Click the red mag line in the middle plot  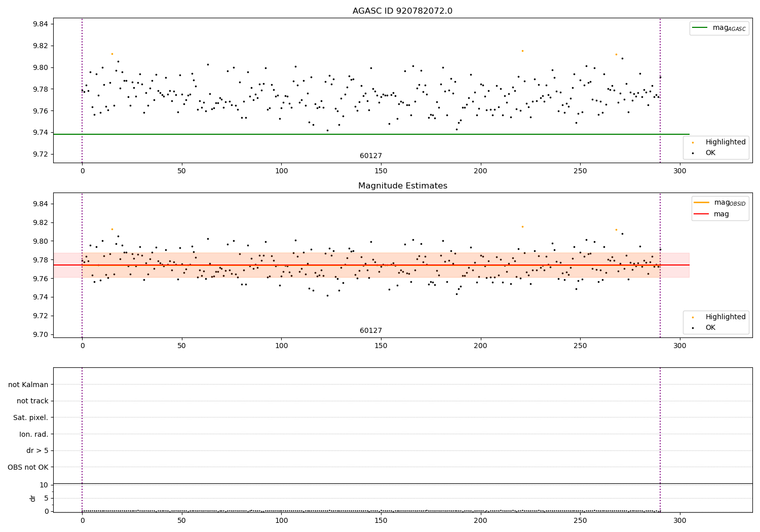pyautogui.click(x=371, y=265)
